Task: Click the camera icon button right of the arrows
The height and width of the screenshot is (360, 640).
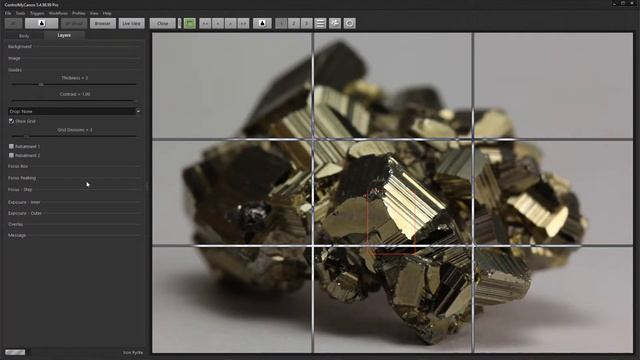Action: click(x=262, y=23)
